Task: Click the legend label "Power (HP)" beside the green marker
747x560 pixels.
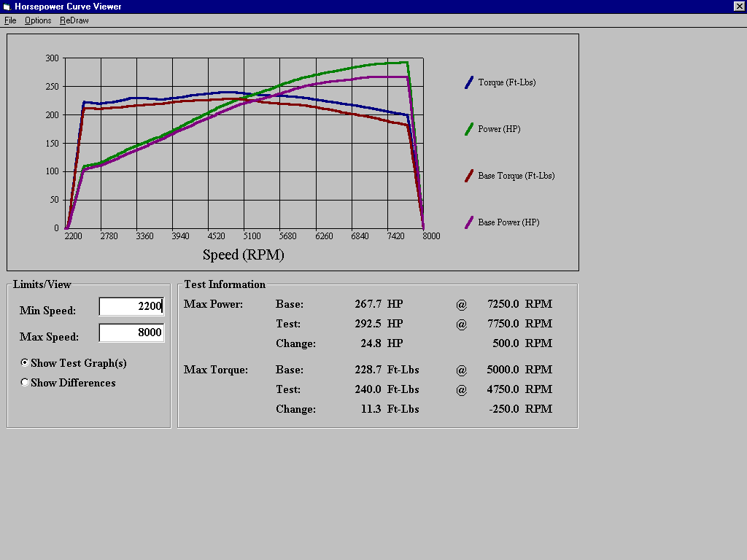Action: click(x=499, y=129)
